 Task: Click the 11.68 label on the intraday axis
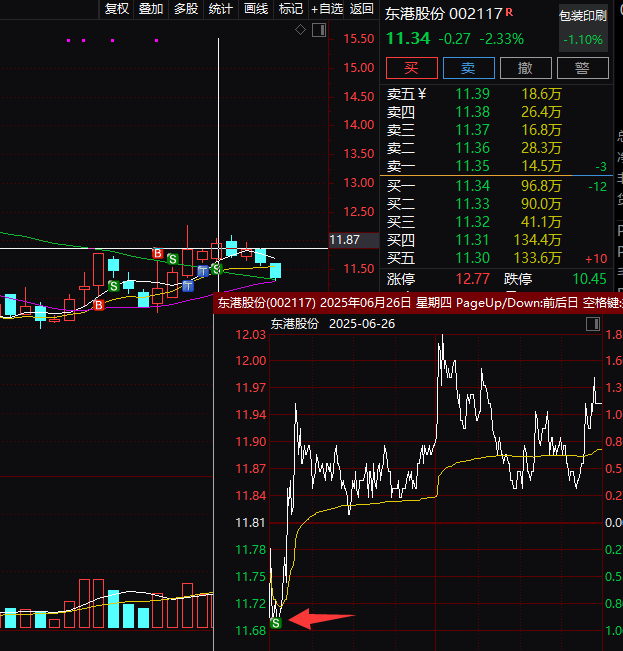click(251, 631)
